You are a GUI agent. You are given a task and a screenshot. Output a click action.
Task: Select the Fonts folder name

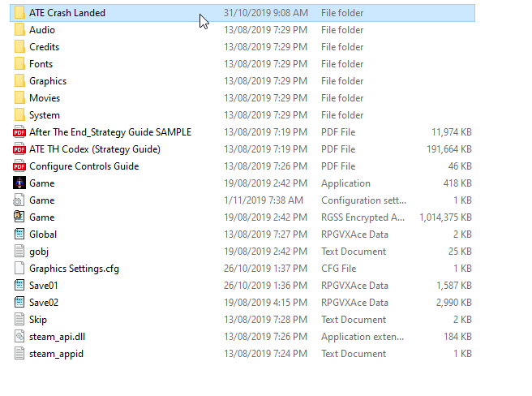click(x=41, y=64)
